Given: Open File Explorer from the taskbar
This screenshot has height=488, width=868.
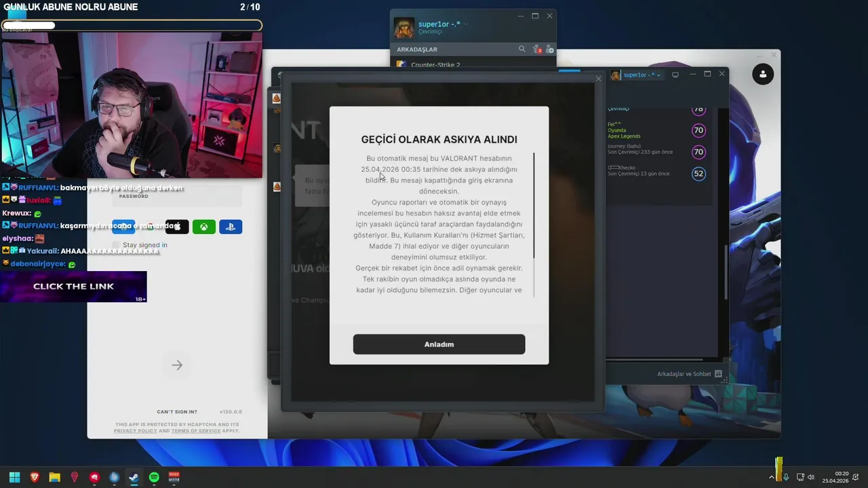Looking at the screenshot, I should click(54, 477).
